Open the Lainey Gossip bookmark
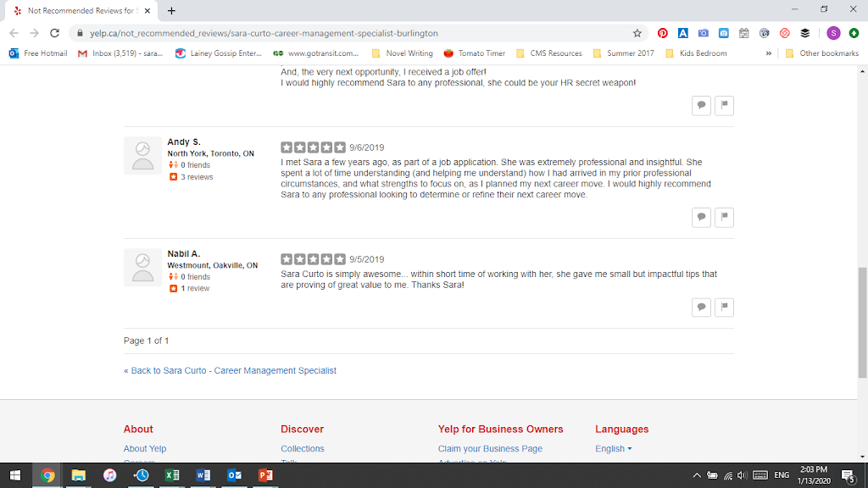 [x=219, y=53]
